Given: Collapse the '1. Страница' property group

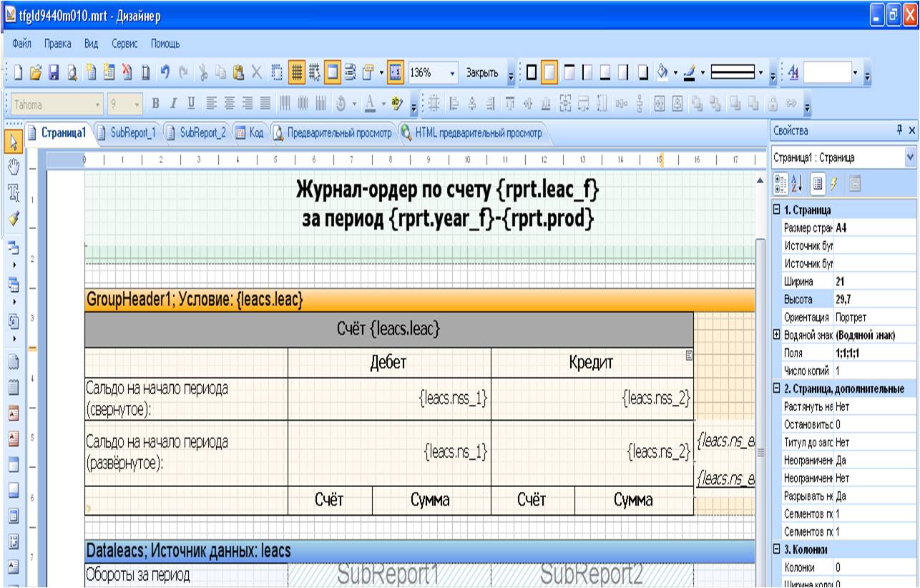Looking at the screenshot, I should point(777,211).
